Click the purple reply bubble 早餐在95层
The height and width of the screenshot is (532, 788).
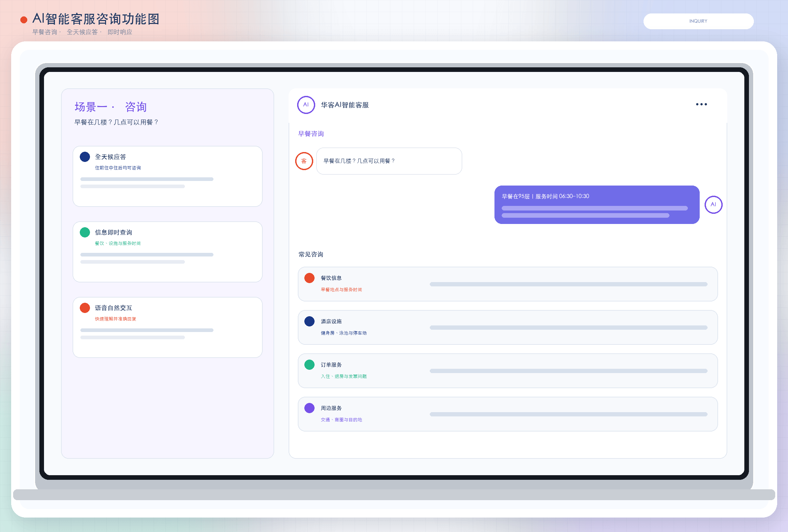tap(597, 205)
